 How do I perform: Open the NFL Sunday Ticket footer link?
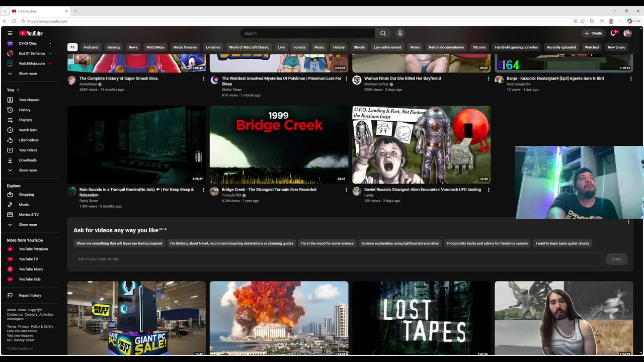coord(21,340)
